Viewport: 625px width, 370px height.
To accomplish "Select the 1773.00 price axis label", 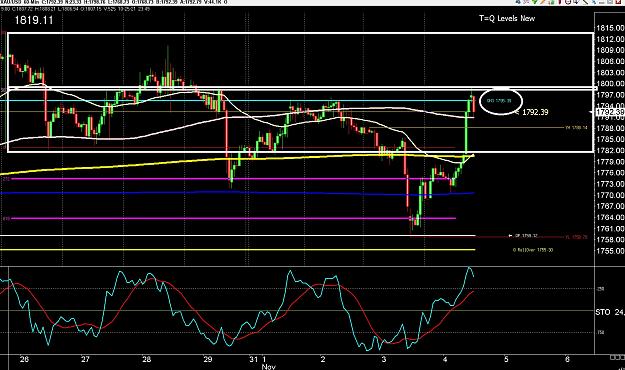I will 610,184.
